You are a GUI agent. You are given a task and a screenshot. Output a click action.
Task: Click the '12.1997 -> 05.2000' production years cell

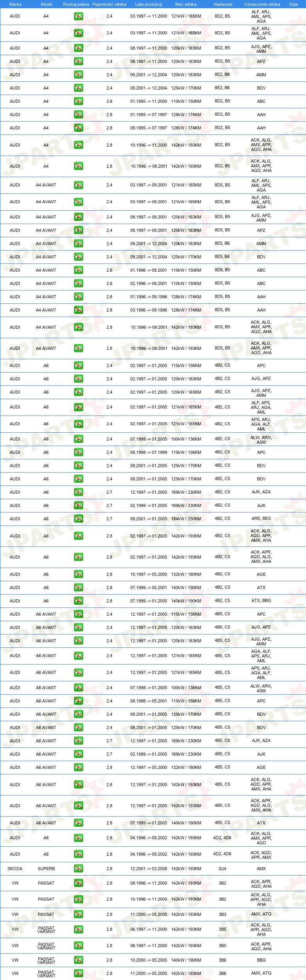149,767
